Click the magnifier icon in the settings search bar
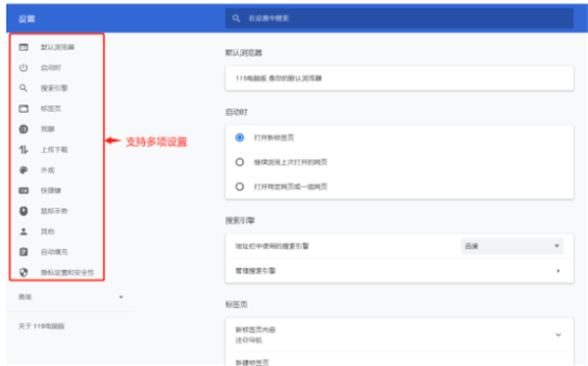This screenshot has width=588, height=366. tap(236, 18)
